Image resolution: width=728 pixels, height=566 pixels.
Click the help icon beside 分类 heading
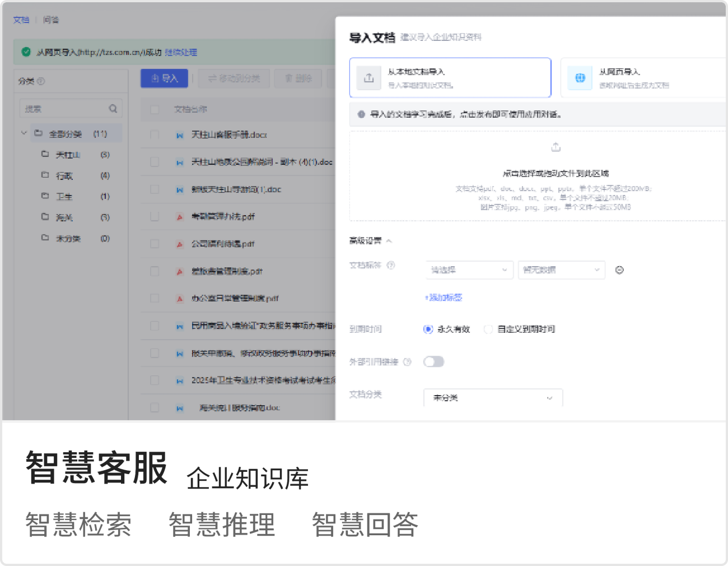pyautogui.click(x=41, y=81)
